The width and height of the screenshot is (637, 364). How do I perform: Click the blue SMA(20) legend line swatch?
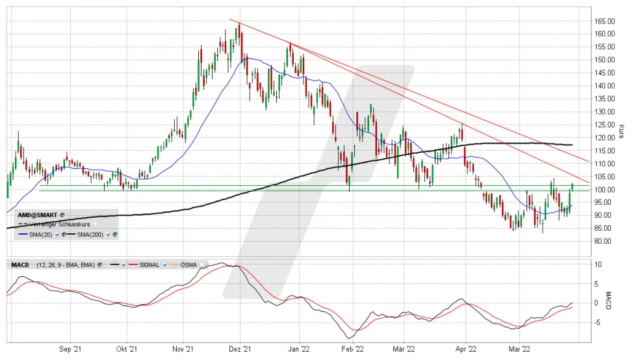click(x=24, y=234)
